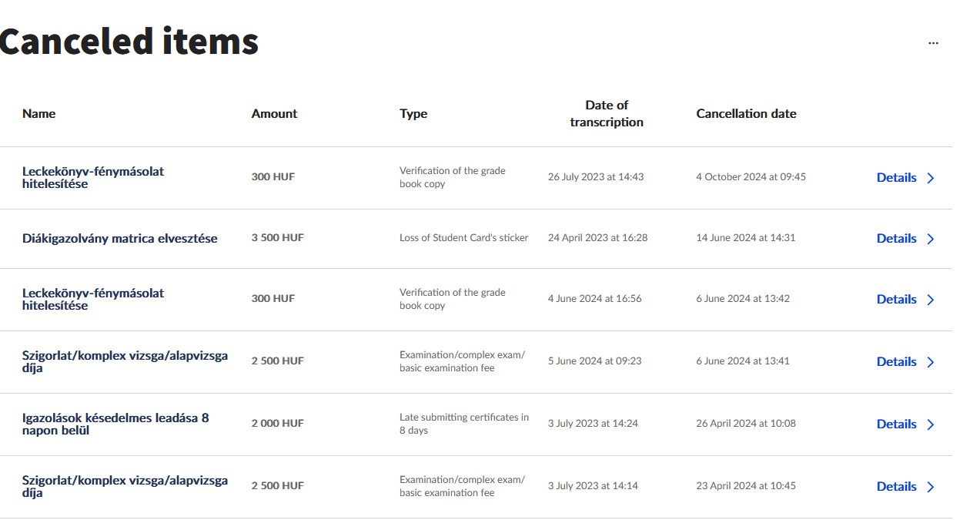Sort by the Name column header
Screen dimensions: 980x520
point(39,113)
